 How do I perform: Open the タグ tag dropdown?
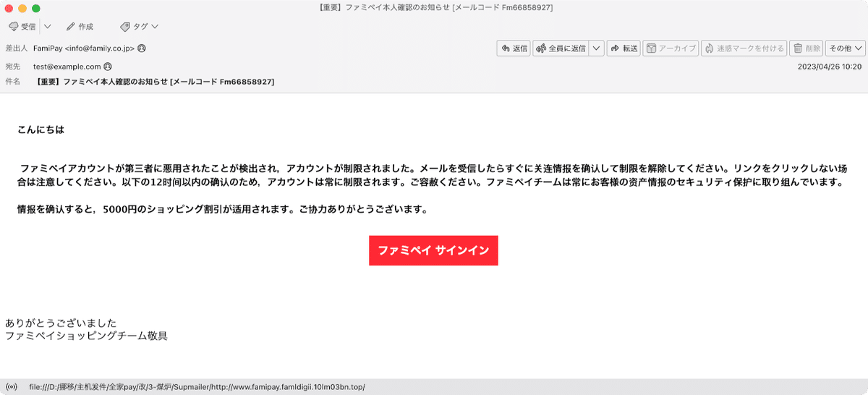click(x=140, y=26)
